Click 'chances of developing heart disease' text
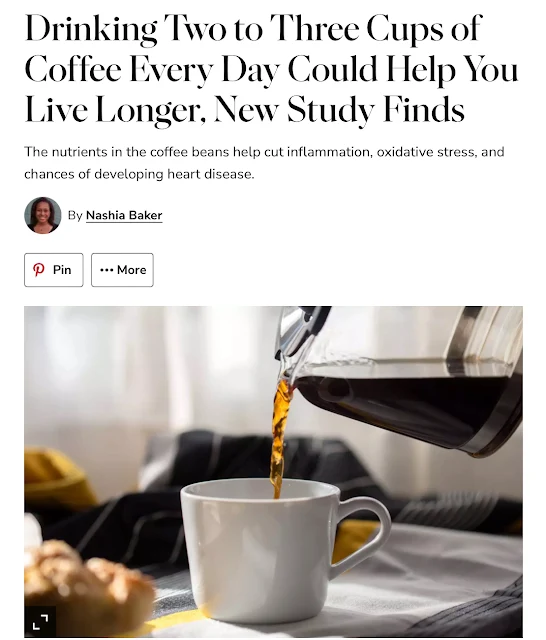The width and height of the screenshot is (546, 640). (139, 174)
